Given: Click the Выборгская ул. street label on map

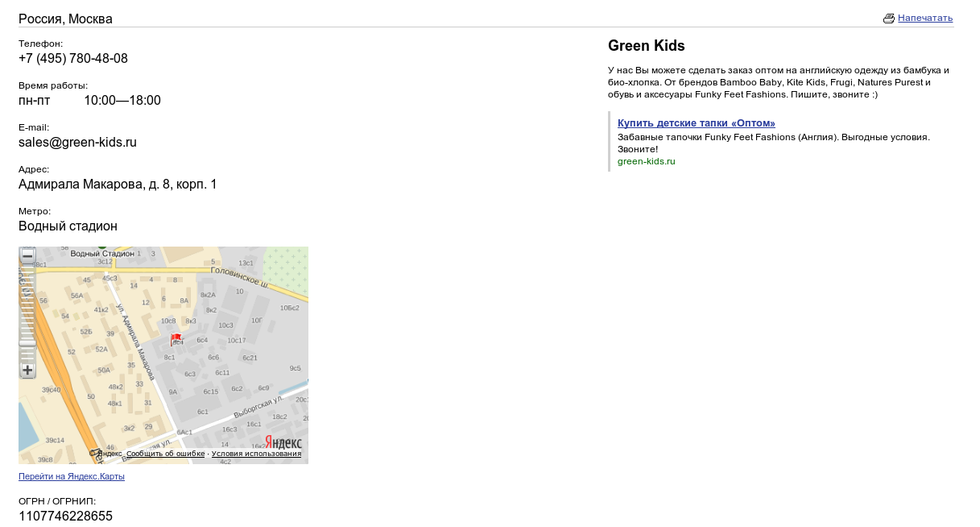Looking at the screenshot, I should point(258,406).
